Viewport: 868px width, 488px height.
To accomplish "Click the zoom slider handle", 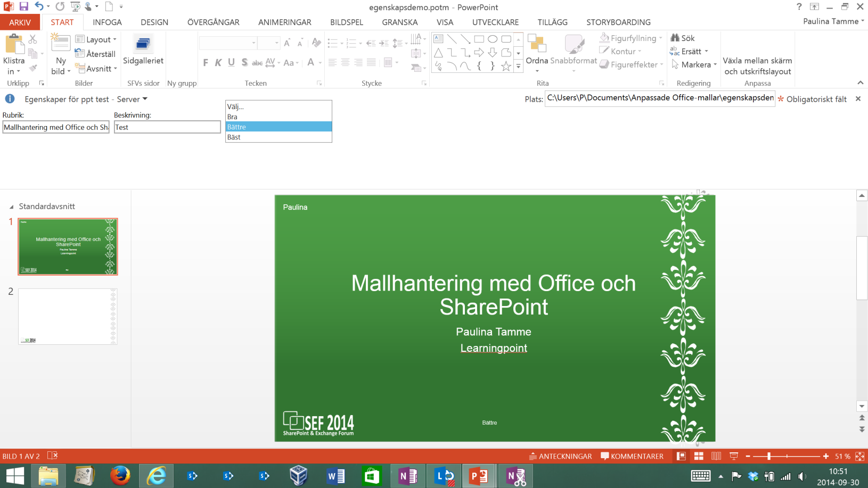I will pyautogui.click(x=769, y=456).
